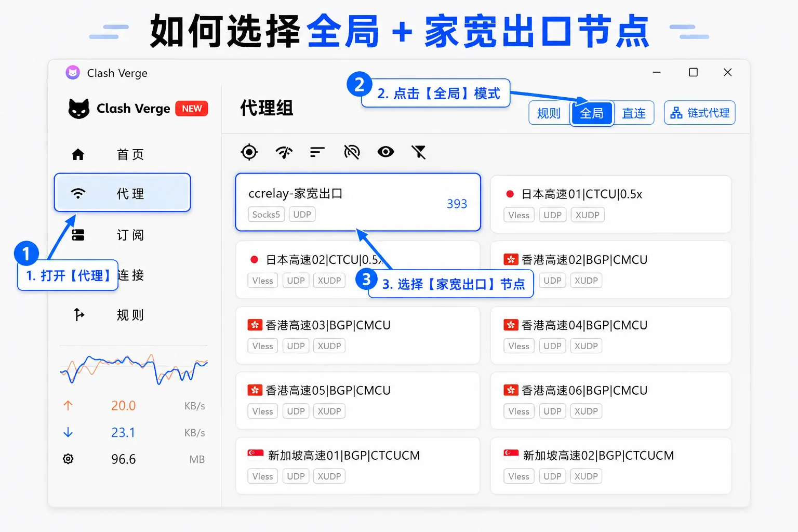Run the delay test wifi icon
Image resolution: width=798 pixels, height=532 pixels.
[x=284, y=152]
